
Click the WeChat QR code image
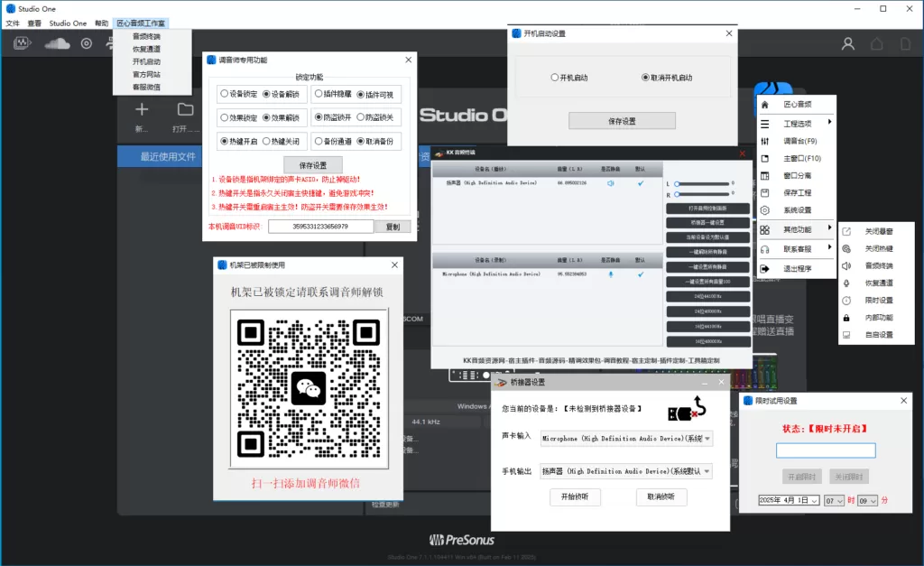pos(309,389)
